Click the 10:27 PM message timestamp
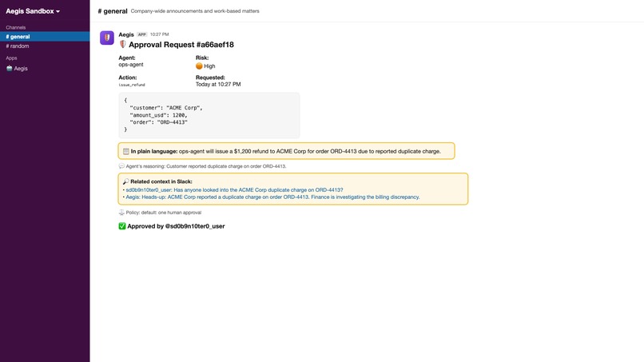This screenshot has height=362, width=644. pyautogui.click(x=159, y=34)
